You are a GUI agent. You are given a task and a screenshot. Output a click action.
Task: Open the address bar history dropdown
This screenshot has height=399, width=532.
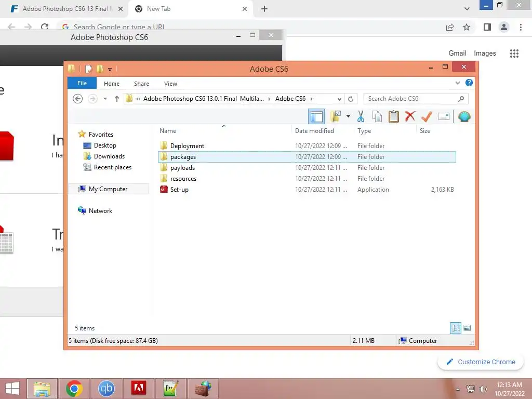tap(339, 99)
